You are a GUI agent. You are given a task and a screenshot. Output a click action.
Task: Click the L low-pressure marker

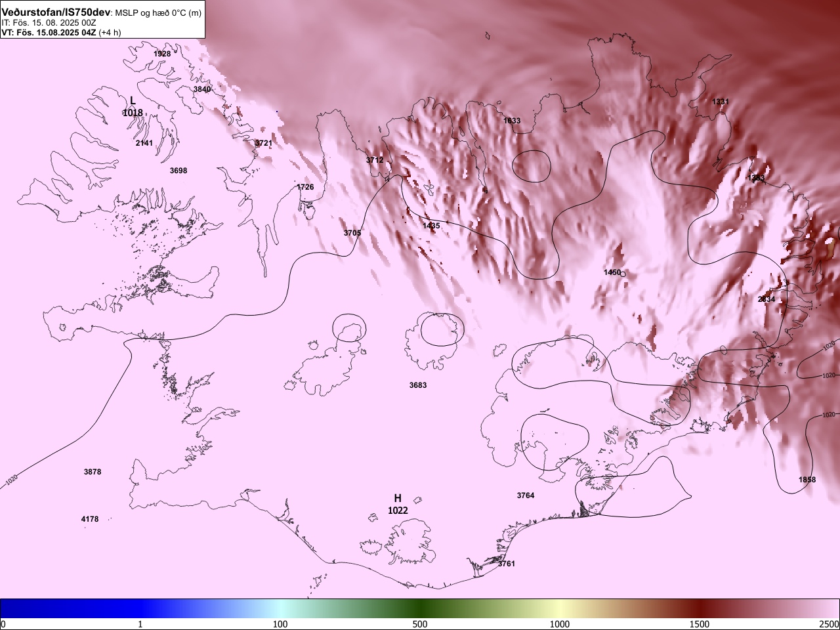133,100
